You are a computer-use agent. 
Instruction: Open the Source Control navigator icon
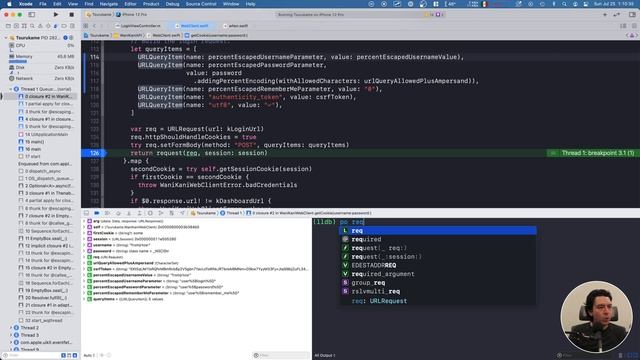coord(16,26)
